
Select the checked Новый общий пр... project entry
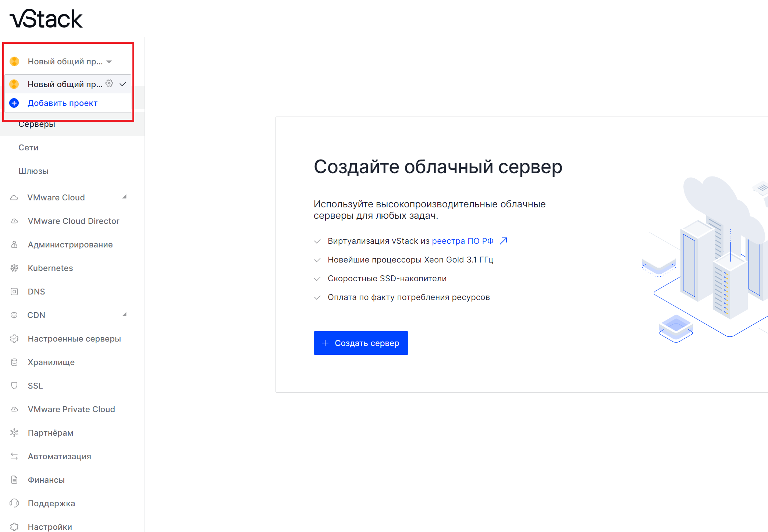[x=68, y=84]
